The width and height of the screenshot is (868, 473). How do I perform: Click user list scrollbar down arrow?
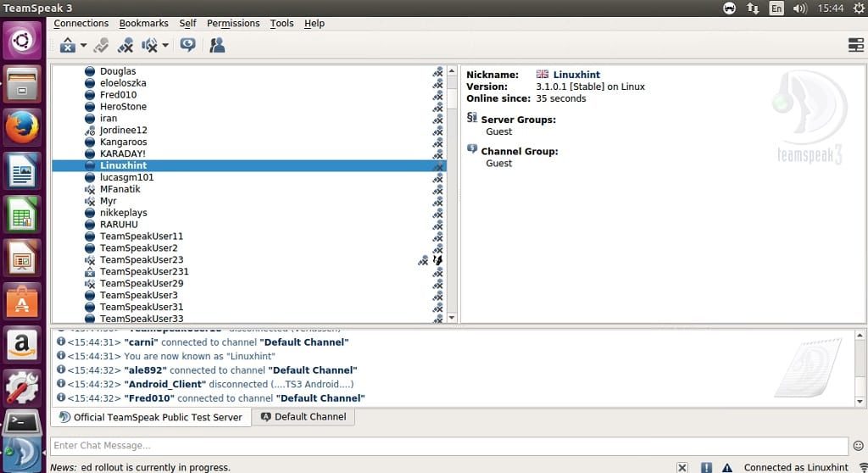click(452, 318)
